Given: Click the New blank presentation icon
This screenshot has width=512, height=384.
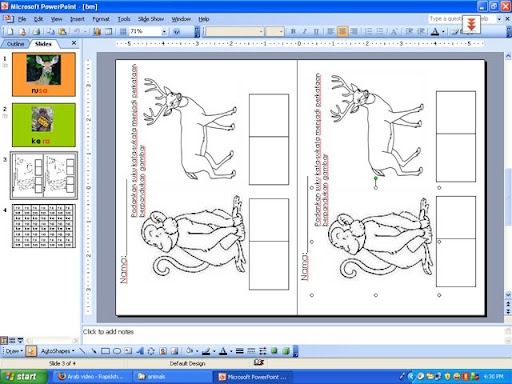Looking at the screenshot, I should [10, 32].
